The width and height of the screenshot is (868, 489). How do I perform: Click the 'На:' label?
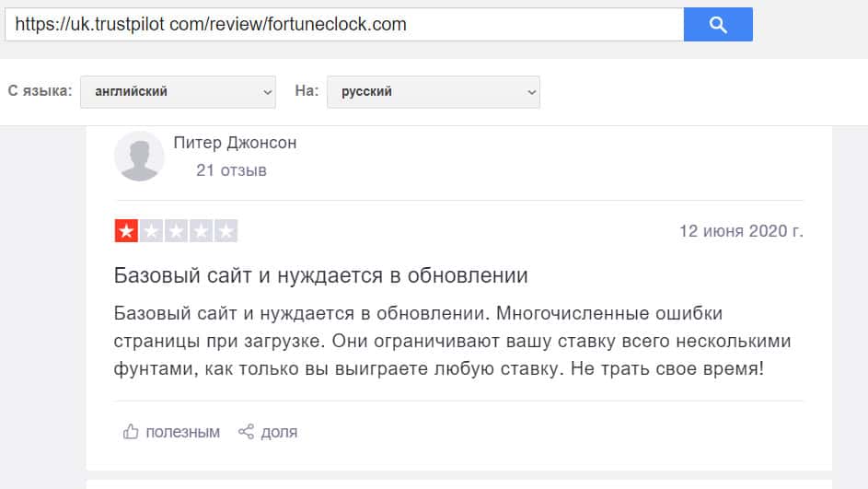(307, 91)
